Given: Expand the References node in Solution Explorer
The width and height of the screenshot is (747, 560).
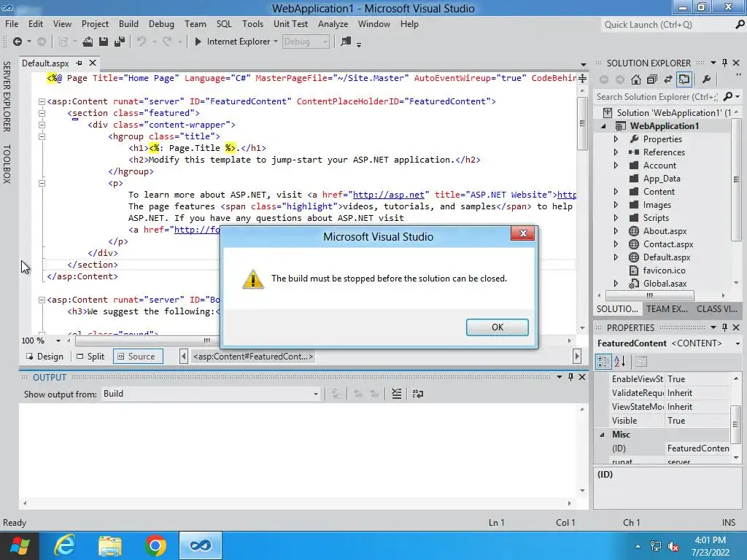Looking at the screenshot, I should tap(616, 152).
